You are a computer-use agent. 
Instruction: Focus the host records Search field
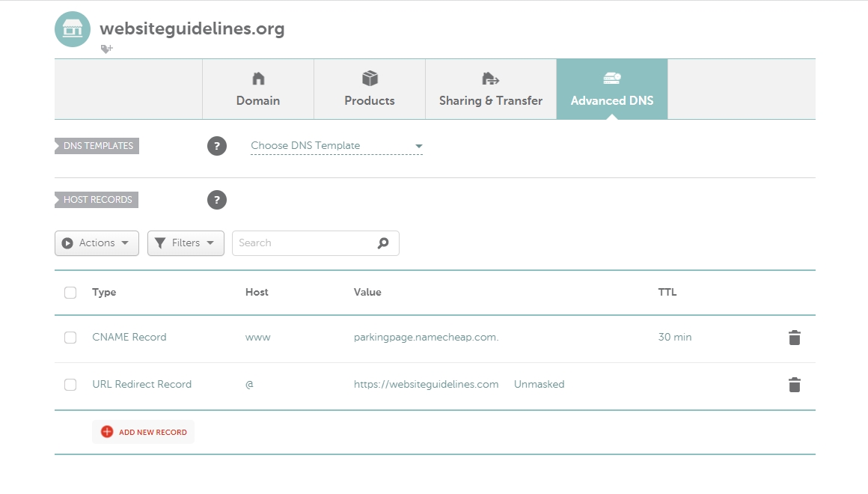tap(303, 243)
